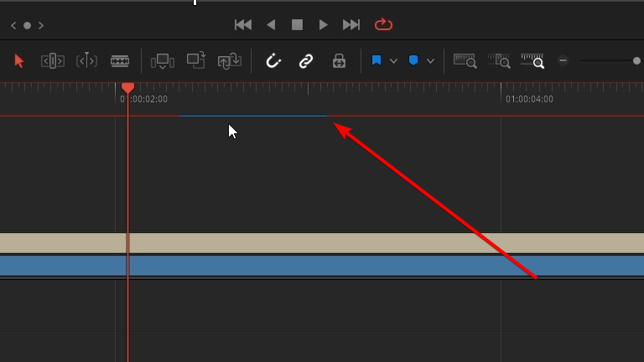This screenshot has height=362, width=644.
Task: Click the zoom out minus button
Action: [563, 60]
